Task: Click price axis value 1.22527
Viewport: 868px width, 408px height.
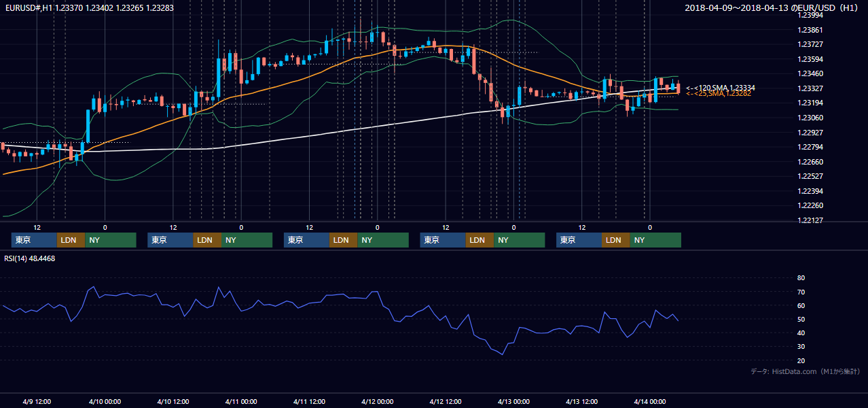Action: pos(810,176)
